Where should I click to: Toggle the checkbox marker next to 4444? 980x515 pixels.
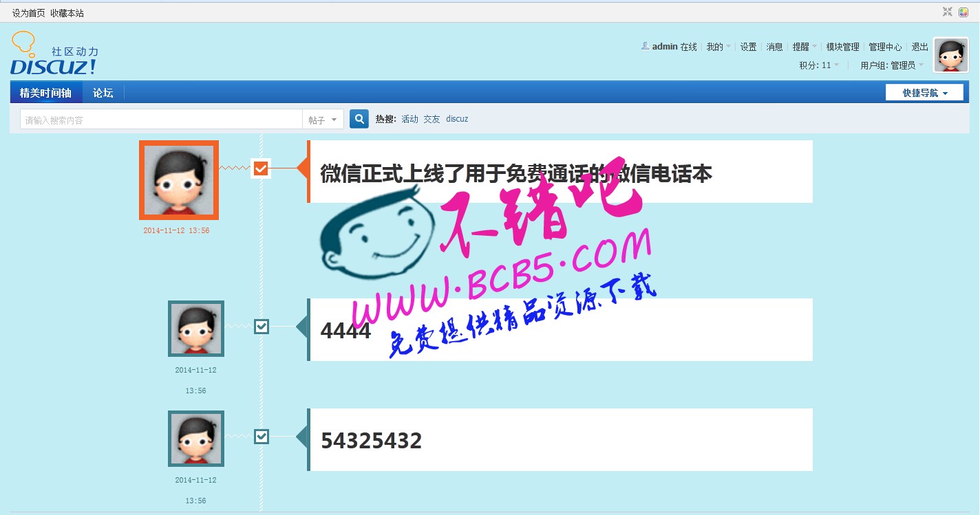(x=261, y=327)
